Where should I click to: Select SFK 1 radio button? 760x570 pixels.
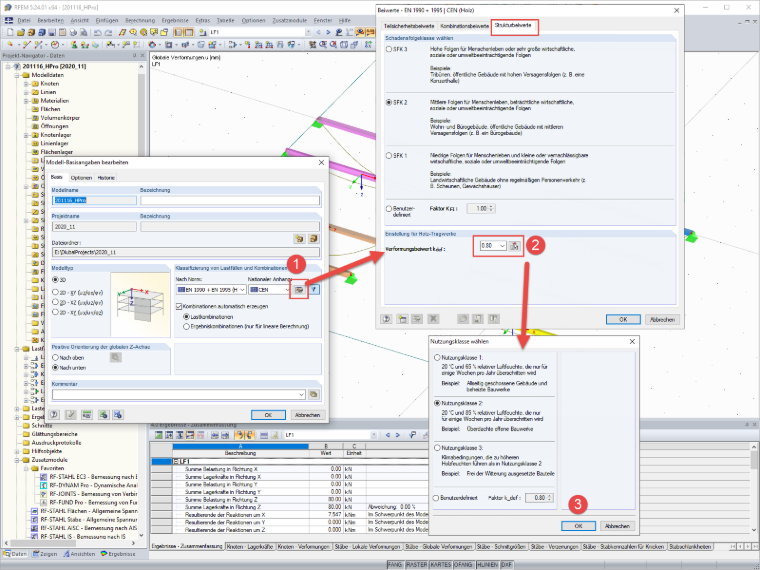coord(389,156)
